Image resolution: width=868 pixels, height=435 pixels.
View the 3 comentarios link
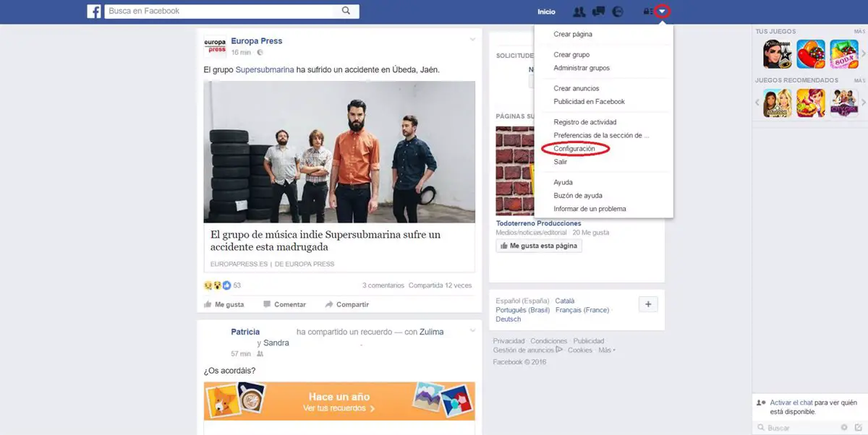[383, 285]
